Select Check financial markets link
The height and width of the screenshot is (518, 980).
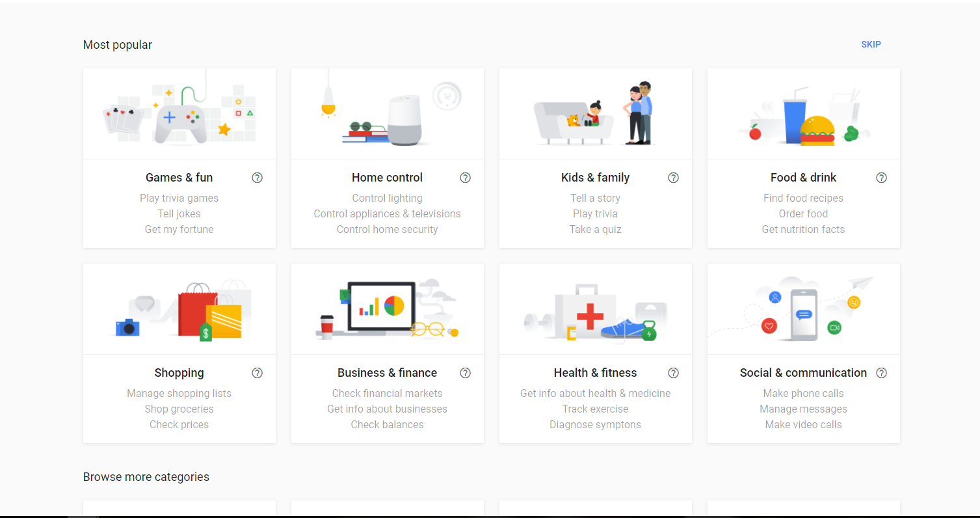pos(387,393)
